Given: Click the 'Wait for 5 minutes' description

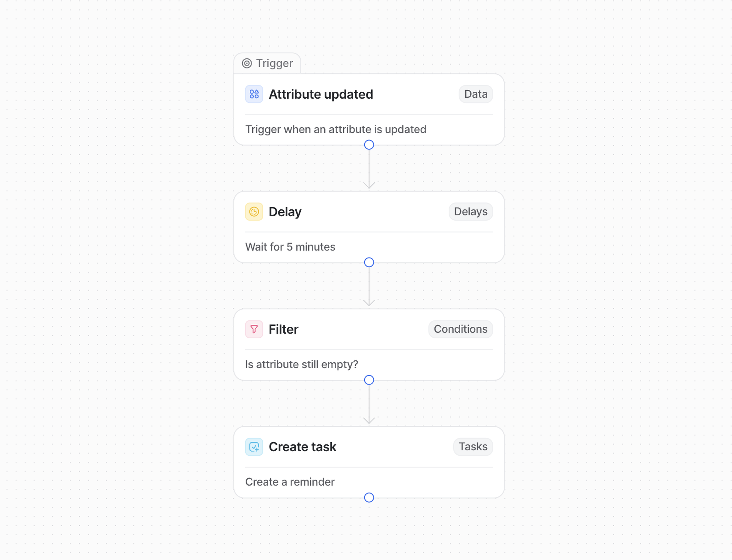Looking at the screenshot, I should [290, 247].
